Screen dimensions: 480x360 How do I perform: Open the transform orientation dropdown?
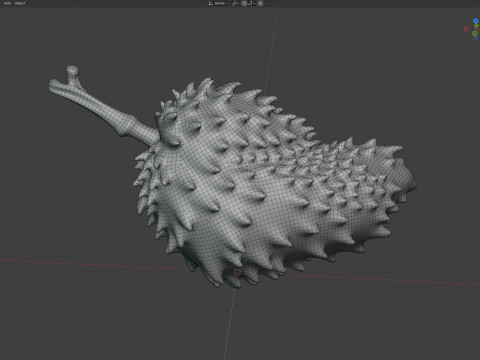coord(219,3)
